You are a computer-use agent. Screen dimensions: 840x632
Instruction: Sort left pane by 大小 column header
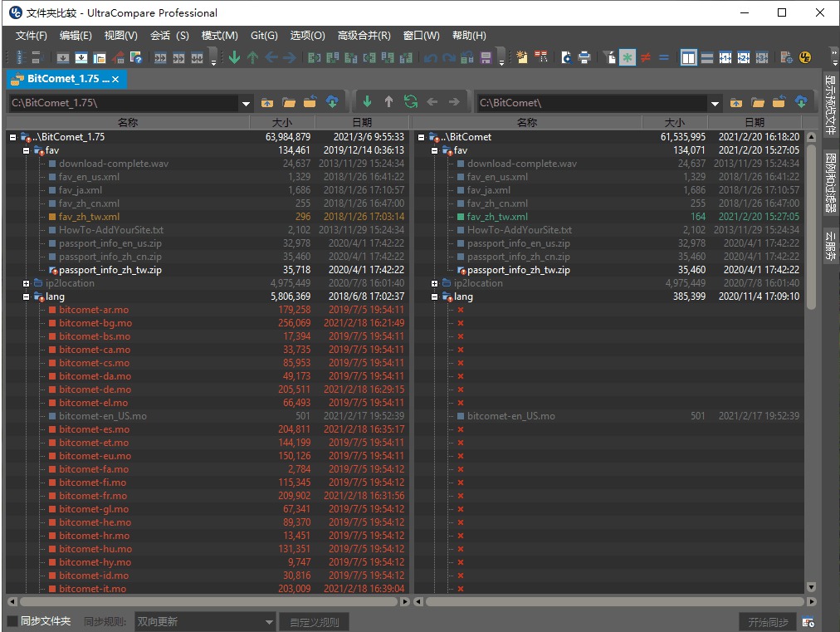click(282, 122)
